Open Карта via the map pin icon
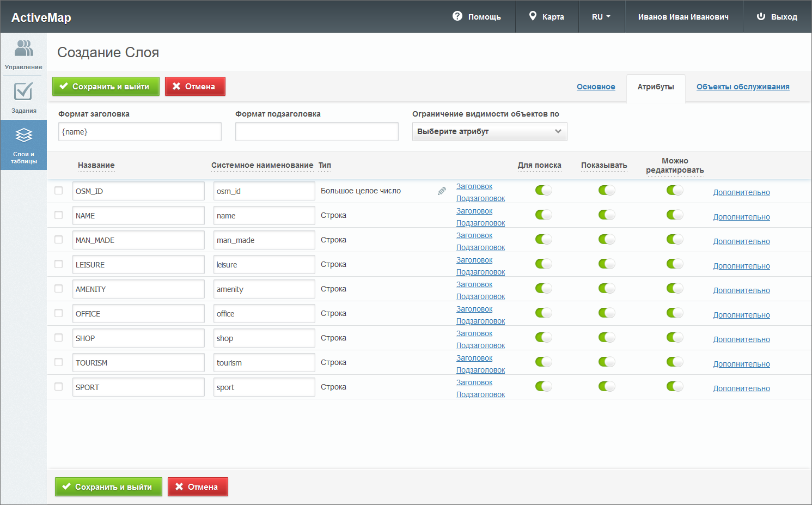Screen dimensions: 812x505 click(533, 16)
